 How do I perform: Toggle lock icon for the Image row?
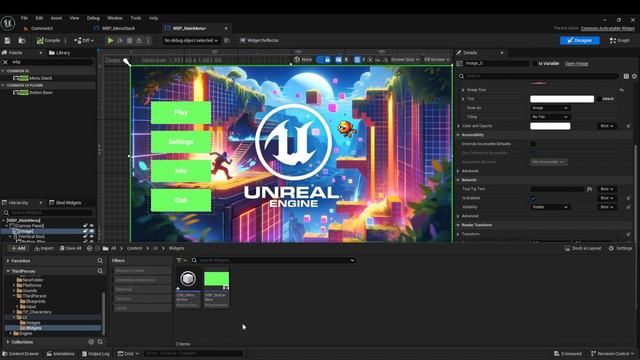(x=85, y=231)
